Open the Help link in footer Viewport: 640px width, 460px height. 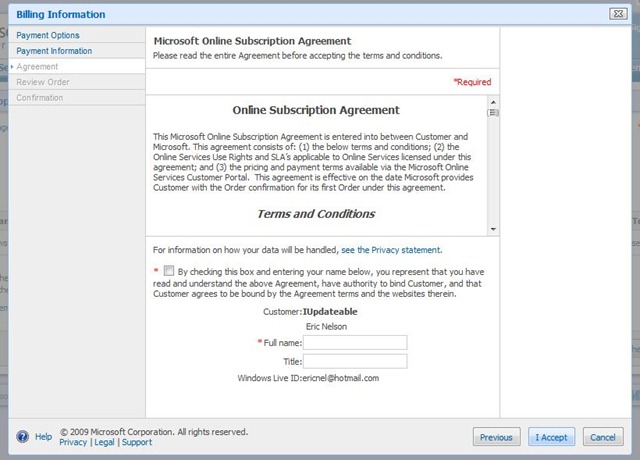point(43,437)
